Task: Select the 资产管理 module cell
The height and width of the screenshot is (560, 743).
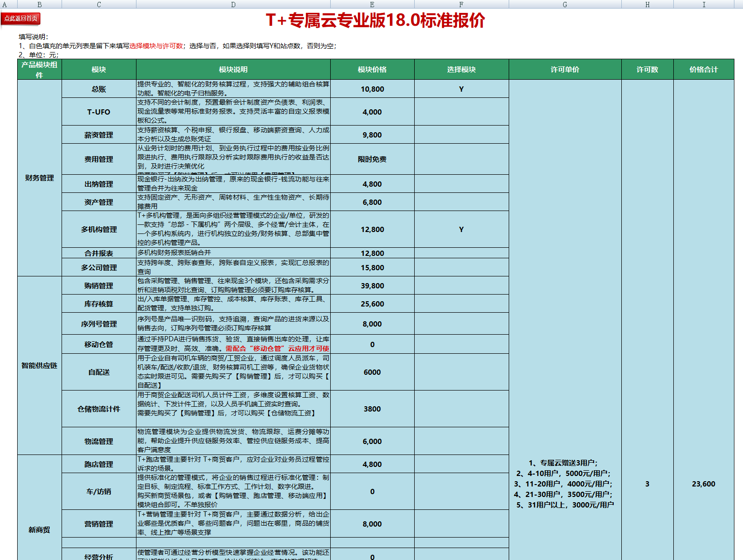Action: tap(99, 202)
